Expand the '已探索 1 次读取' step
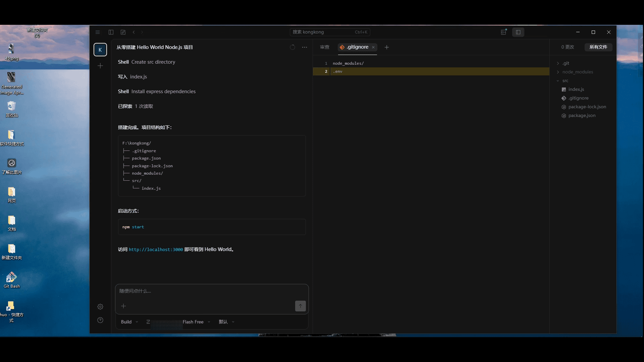644x362 pixels. (x=136, y=106)
